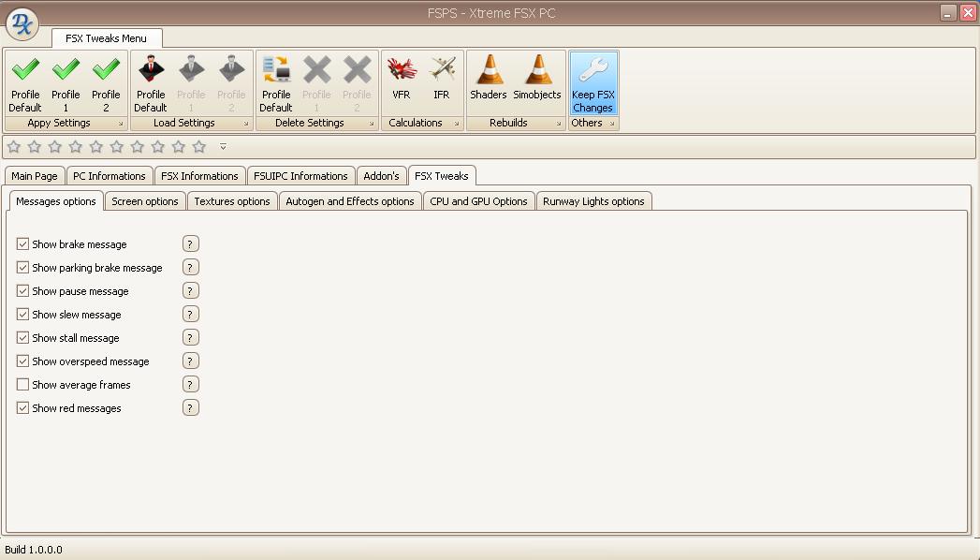Minimize the FSPS window
The image size is (980, 560).
click(948, 12)
